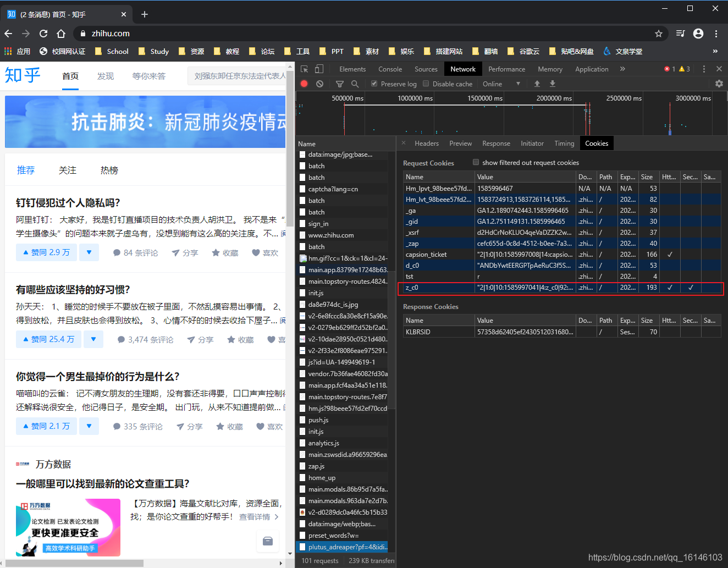Open downvote arrow on 男生 post

(x=89, y=426)
